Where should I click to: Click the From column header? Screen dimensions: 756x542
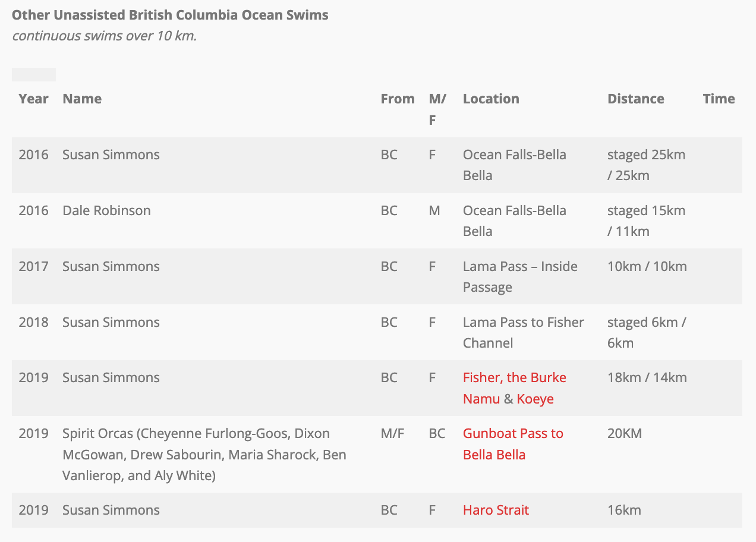(x=398, y=99)
